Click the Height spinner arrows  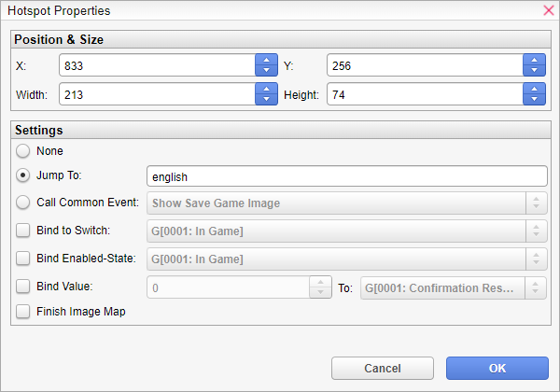point(534,94)
